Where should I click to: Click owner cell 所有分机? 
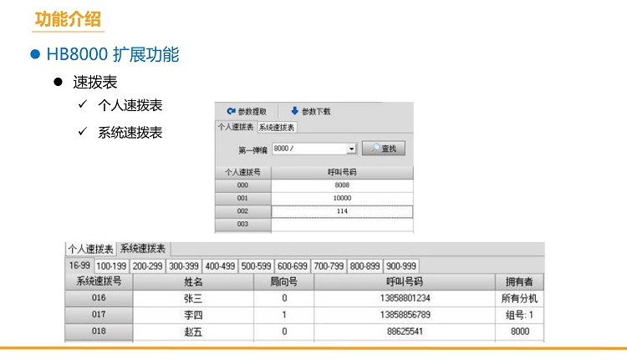click(x=519, y=298)
